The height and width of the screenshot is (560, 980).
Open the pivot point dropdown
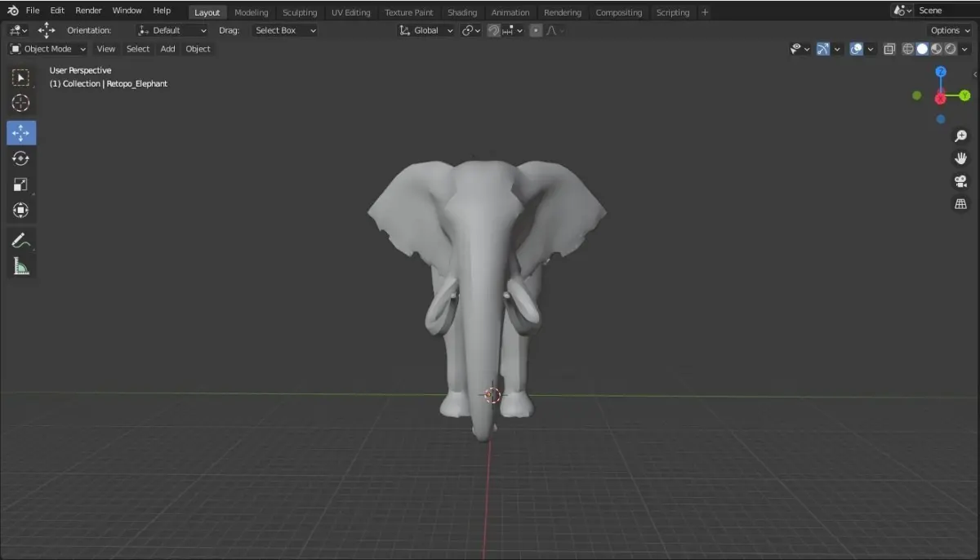click(471, 30)
